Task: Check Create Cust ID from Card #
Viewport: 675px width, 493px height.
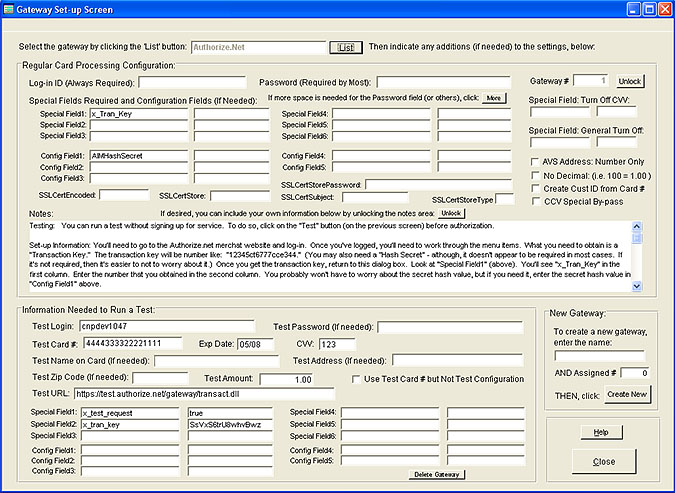Action: pos(534,189)
